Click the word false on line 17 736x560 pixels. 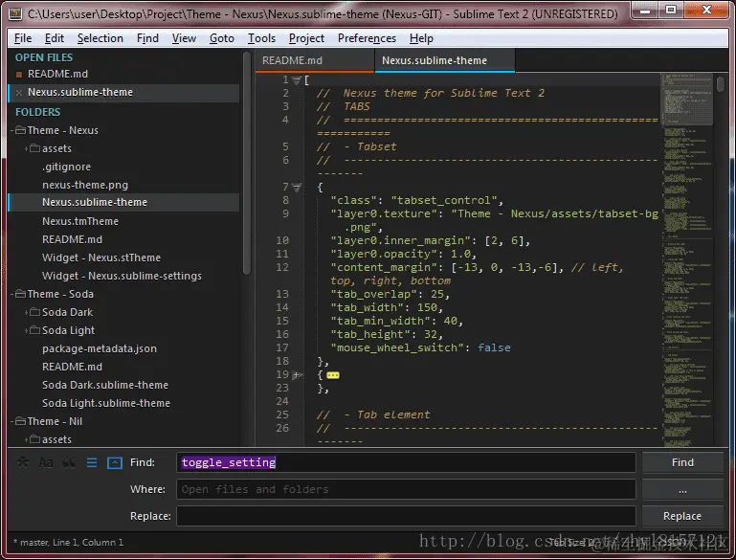pos(494,347)
